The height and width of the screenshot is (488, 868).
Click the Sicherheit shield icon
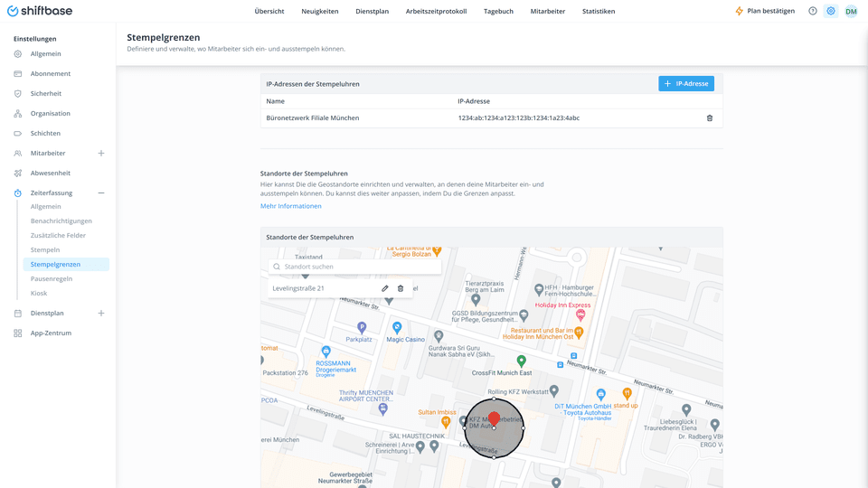point(18,93)
